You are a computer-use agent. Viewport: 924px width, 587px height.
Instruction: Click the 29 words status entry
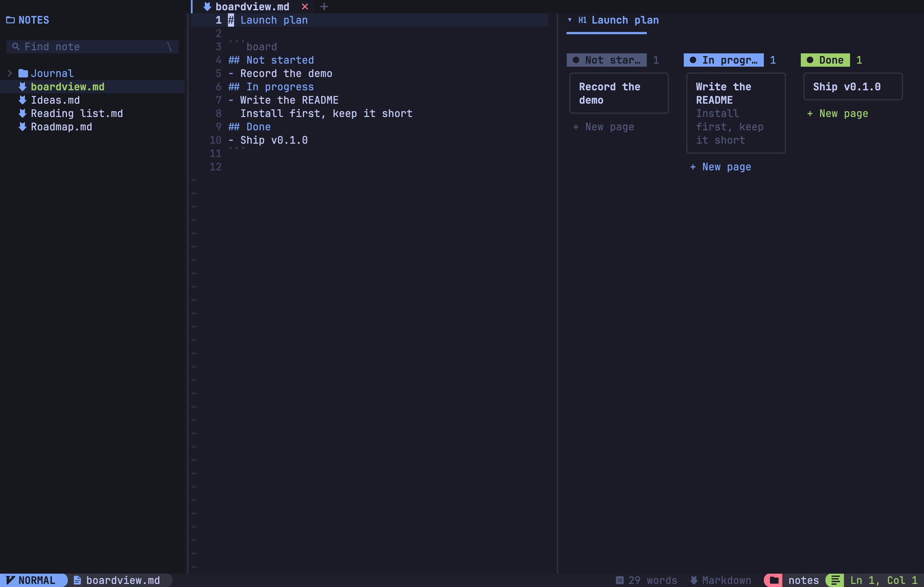point(646,580)
